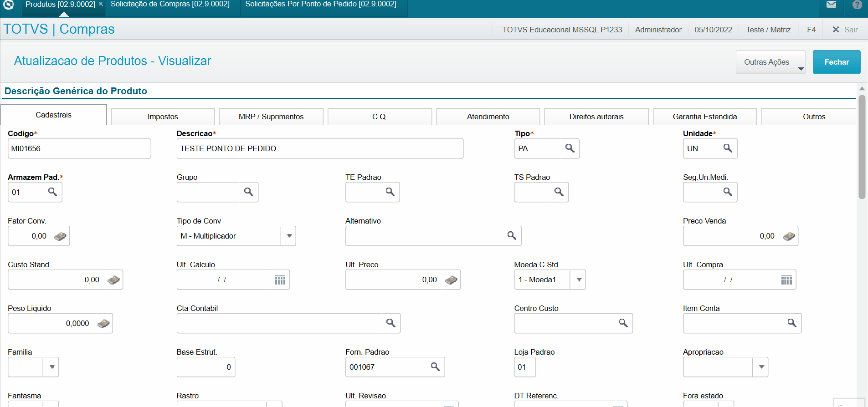The image size is (868, 407).
Task: Expand the Apropriacao dropdown
Action: coord(761,367)
